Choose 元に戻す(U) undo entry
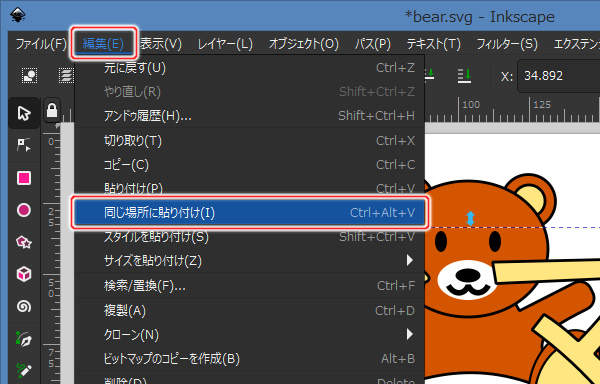The width and height of the screenshot is (600, 384). (x=249, y=68)
